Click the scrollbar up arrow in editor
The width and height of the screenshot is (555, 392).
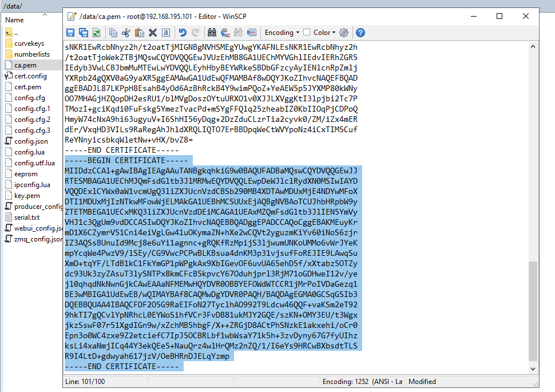533,47
